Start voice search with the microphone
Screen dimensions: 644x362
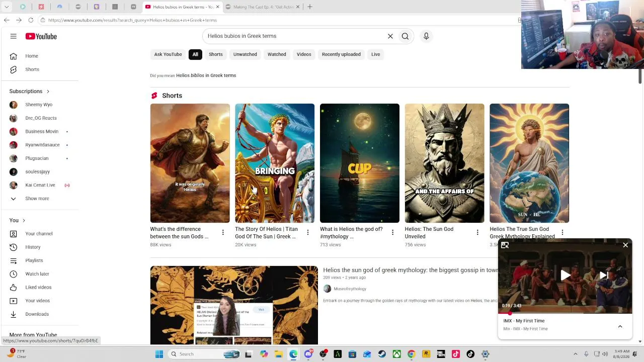click(426, 36)
